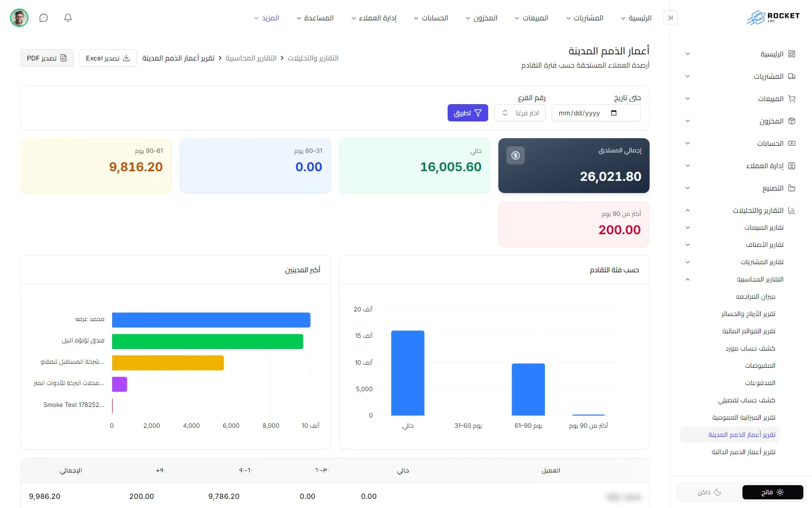812x508 pixels.
Task: Expand الحسابات section in sidebar
Action: click(x=688, y=143)
